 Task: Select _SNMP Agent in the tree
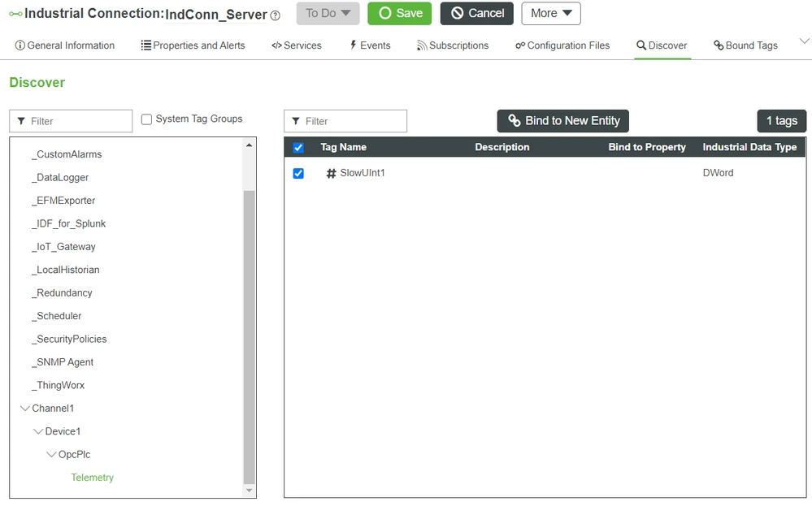pyautogui.click(x=62, y=362)
